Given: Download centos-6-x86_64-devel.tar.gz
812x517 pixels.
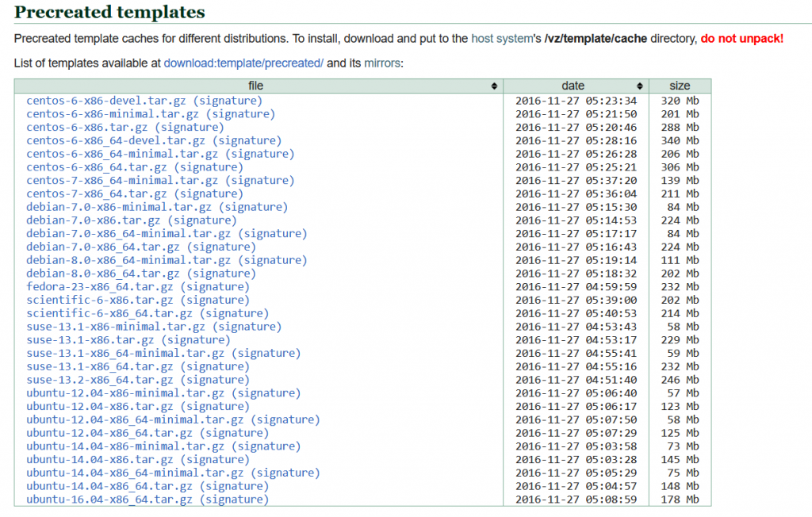Looking at the screenshot, I should point(116,140).
